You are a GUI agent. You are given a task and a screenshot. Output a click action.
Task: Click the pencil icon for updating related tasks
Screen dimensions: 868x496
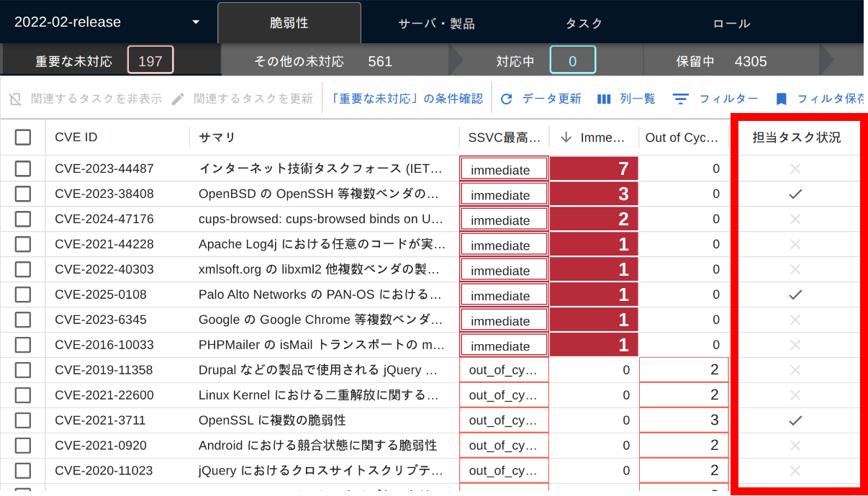(178, 99)
